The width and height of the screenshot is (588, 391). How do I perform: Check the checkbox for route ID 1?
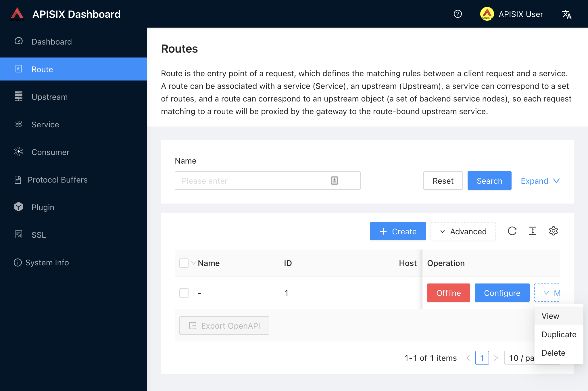[184, 293]
